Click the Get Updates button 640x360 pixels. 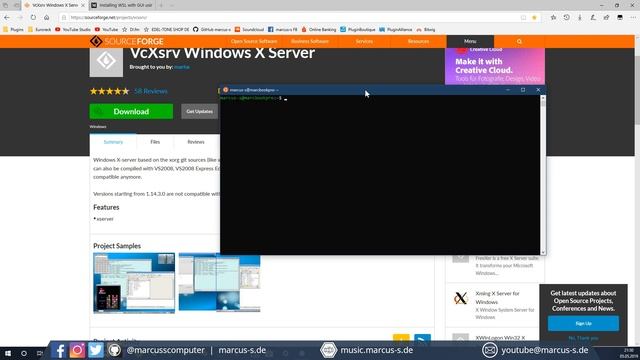click(200, 111)
